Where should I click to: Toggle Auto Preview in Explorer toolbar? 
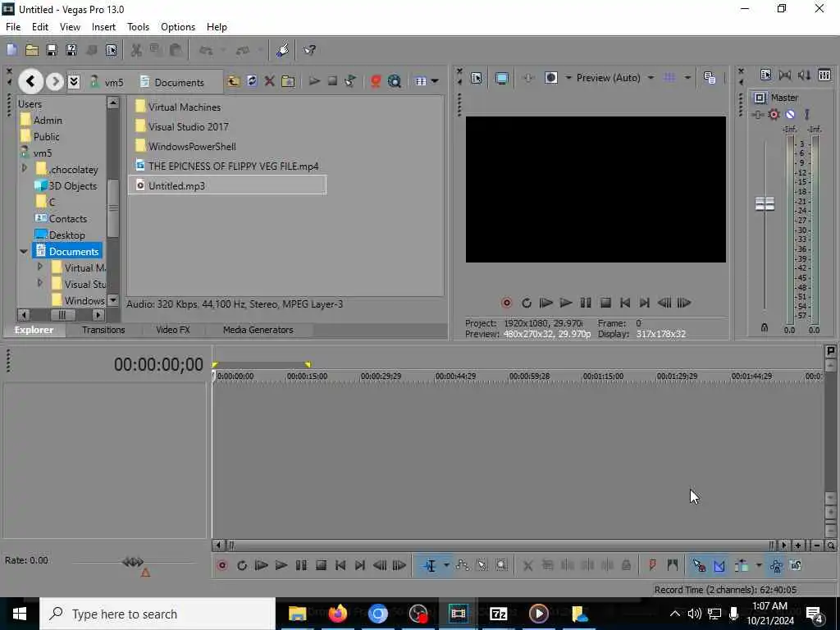click(350, 81)
